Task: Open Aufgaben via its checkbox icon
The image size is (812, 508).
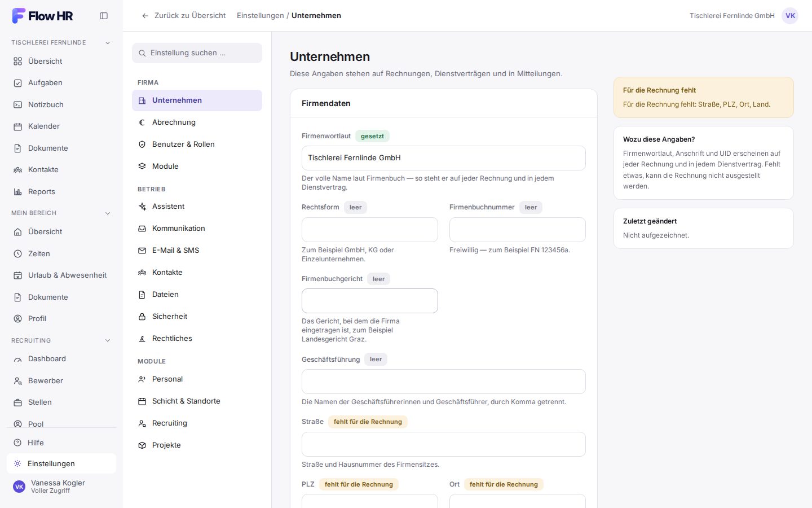Action: [x=17, y=83]
